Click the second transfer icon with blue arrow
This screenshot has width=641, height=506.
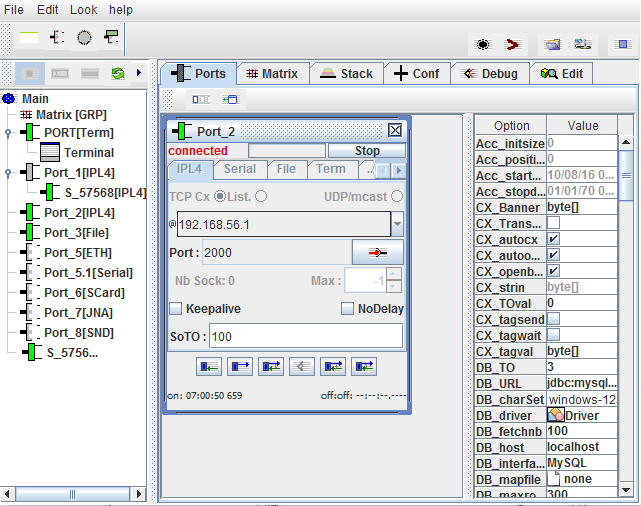(240, 367)
